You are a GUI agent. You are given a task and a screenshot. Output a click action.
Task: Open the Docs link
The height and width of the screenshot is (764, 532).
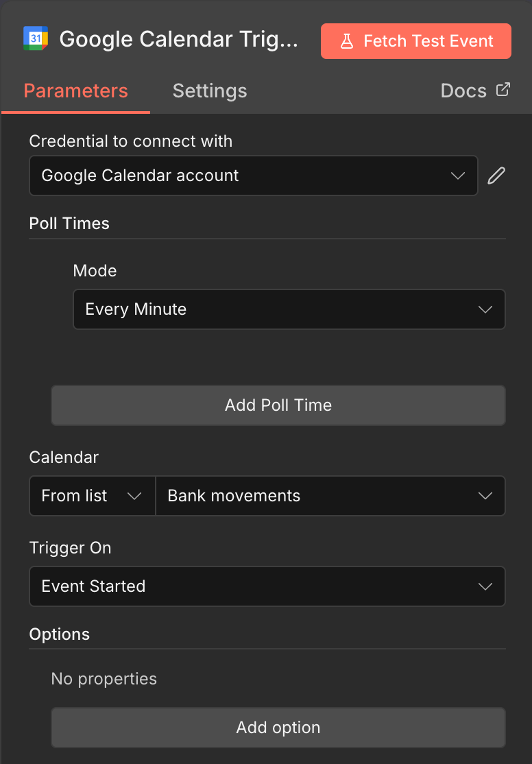[x=463, y=91]
